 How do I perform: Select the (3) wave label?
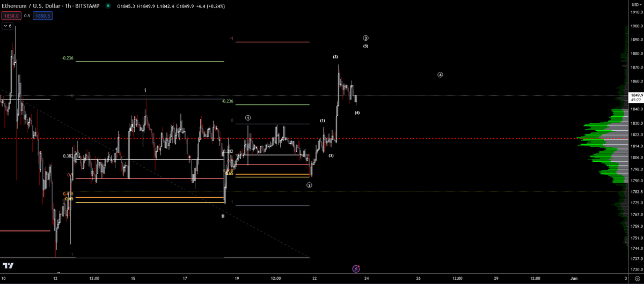pos(335,57)
